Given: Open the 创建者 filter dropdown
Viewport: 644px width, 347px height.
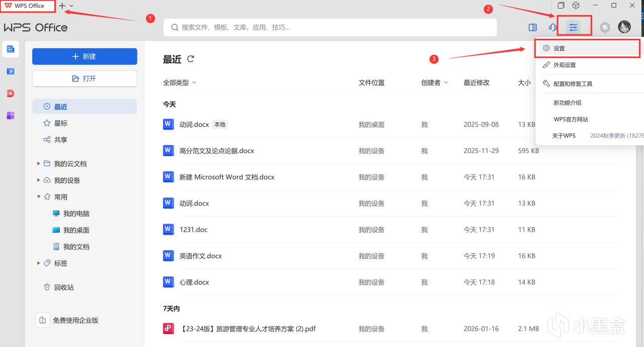Looking at the screenshot, I should [435, 83].
